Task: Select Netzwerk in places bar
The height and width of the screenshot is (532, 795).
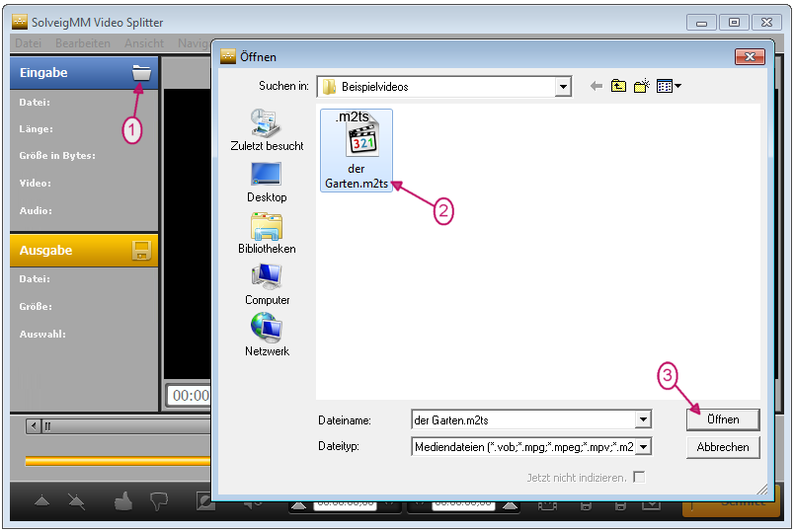Action: (267, 336)
